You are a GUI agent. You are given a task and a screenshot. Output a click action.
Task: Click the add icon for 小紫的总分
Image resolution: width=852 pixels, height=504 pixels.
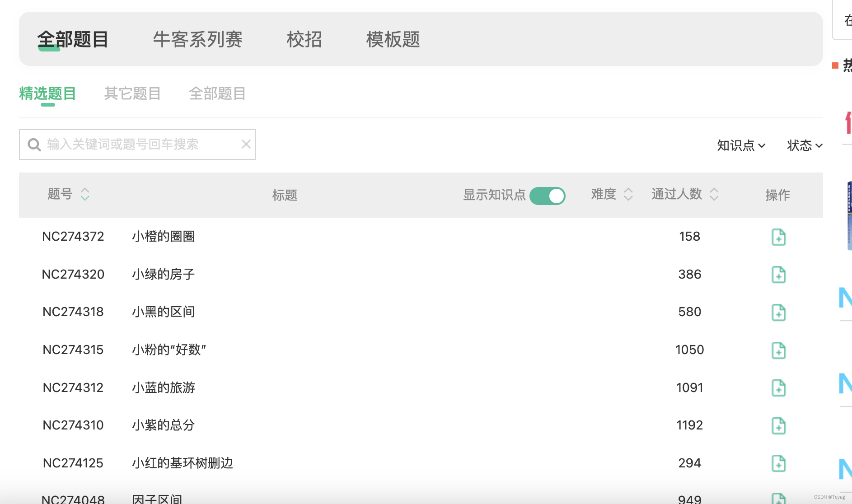tap(779, 425)
